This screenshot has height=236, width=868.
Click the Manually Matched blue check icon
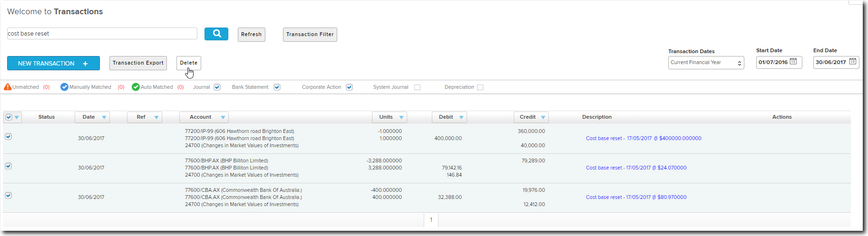coord(64,87)
